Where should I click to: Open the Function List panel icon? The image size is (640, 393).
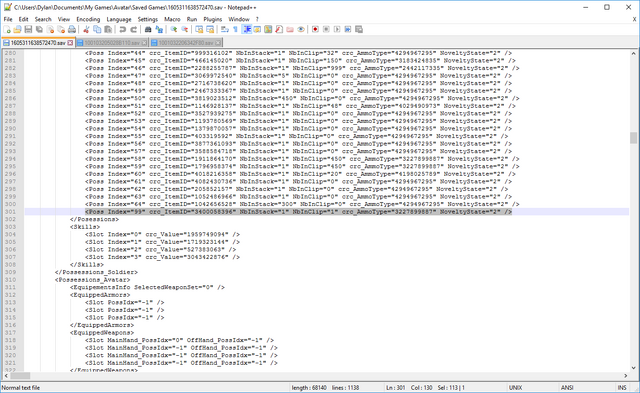pos(279,29)
